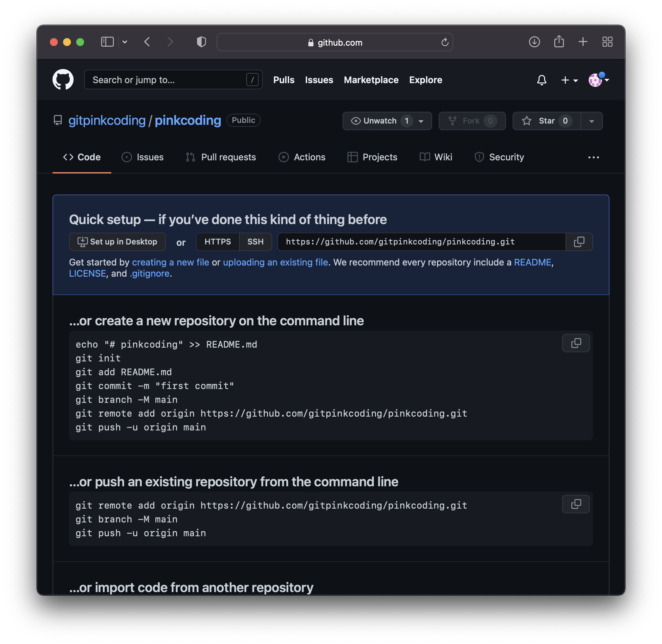Click the slash shortcut key hint

point(252,80)
